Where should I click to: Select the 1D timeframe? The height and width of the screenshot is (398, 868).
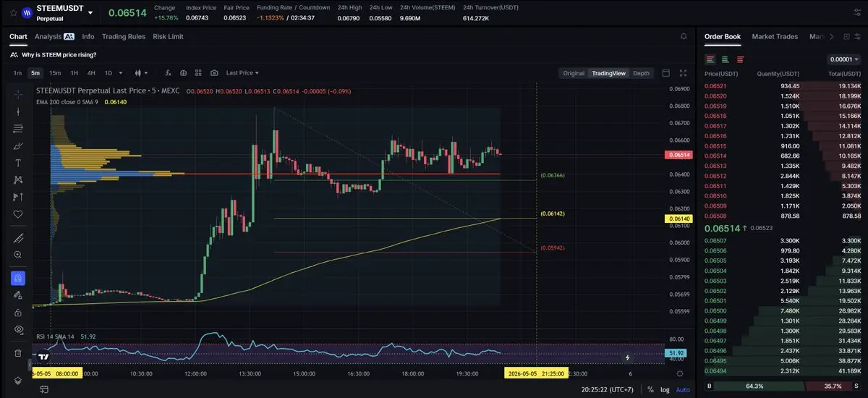tap(109, 73)
